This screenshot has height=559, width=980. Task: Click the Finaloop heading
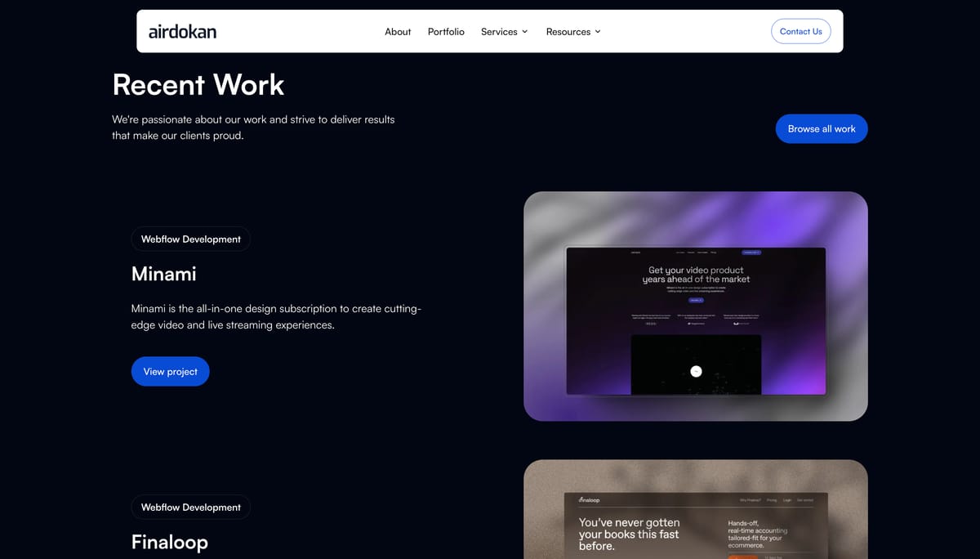[x=170, y=542]
